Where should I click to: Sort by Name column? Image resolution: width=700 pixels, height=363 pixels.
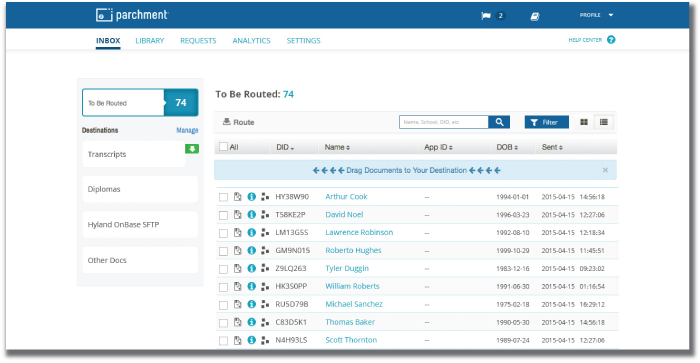[x=337, y=147]
